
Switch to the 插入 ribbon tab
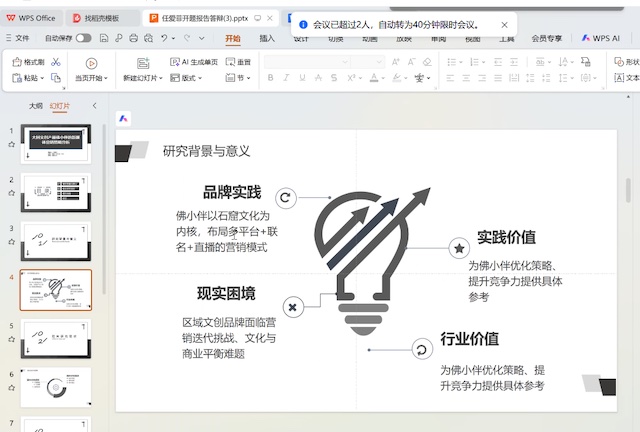(267, 38)
